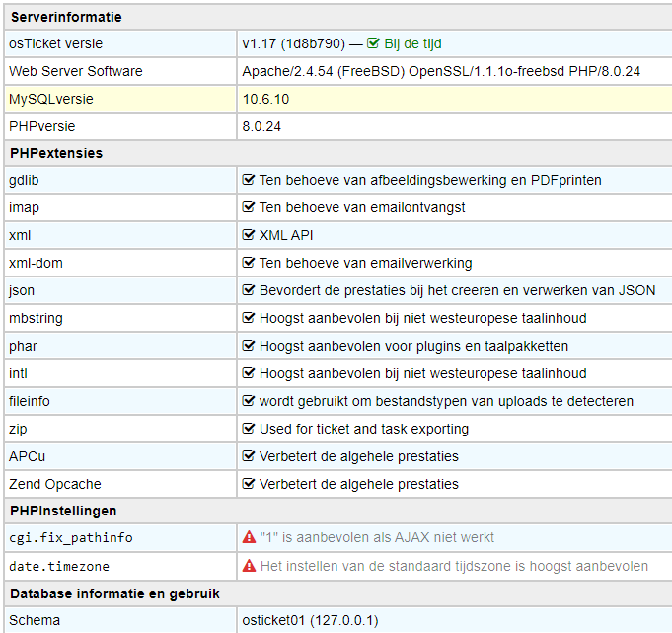Click the 'Database informatie en gebruik' header
672x633 pixels.
(114, 593)
